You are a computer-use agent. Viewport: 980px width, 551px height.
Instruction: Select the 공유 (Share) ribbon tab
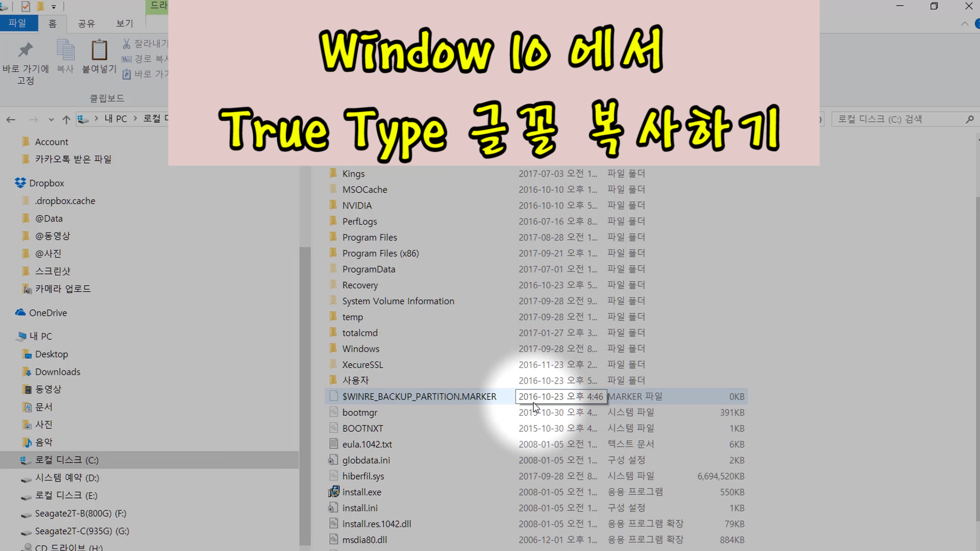point(86,23)
